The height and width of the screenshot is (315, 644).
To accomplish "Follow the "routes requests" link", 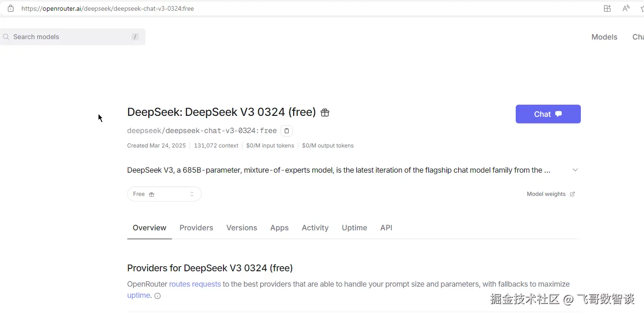I will tap(195, 284).
